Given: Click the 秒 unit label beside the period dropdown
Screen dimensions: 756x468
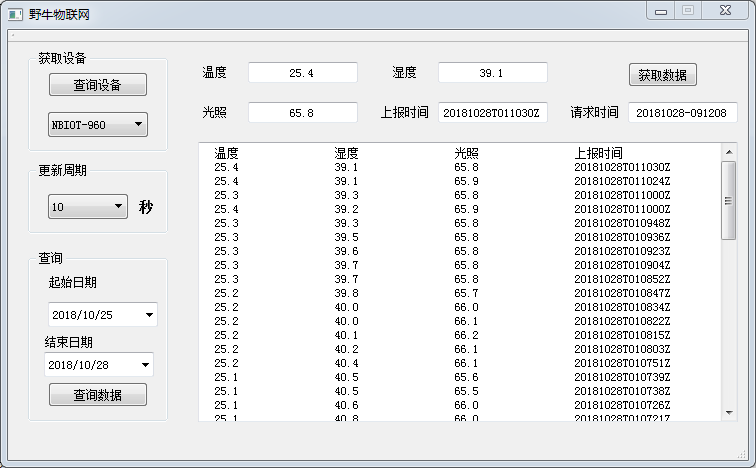Looking at the screenshot, I should click(x=146, y=207).
